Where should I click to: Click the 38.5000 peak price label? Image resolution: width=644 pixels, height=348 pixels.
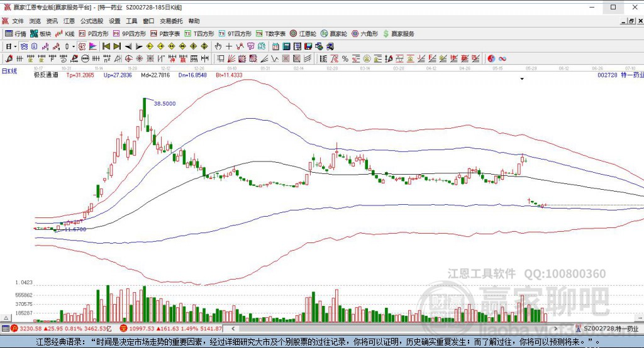point(165,104)
